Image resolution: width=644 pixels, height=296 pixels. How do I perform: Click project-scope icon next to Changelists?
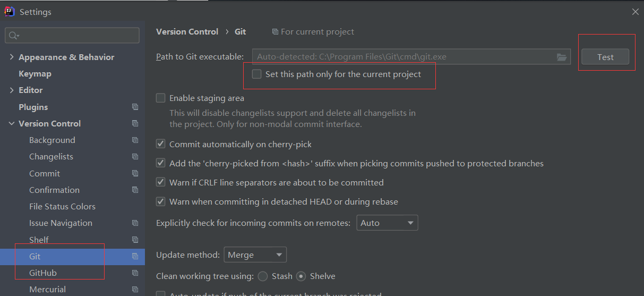(x=135, y=157)
